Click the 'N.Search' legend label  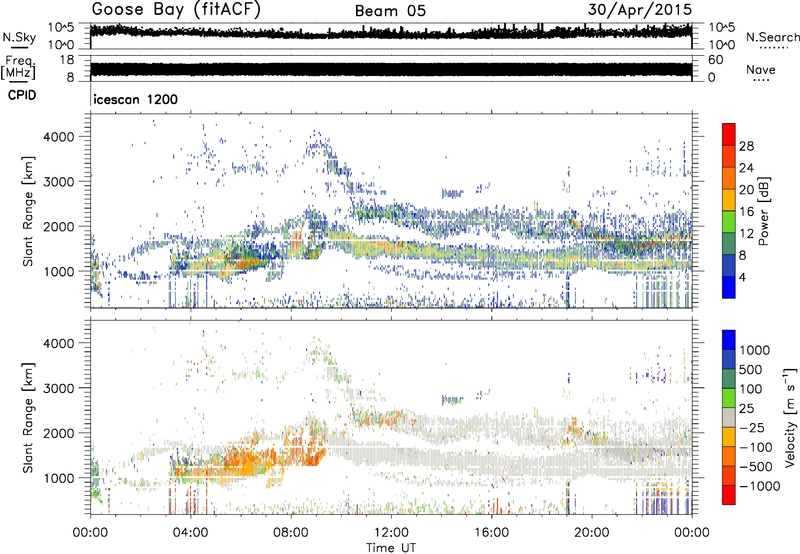click(772, 37)
